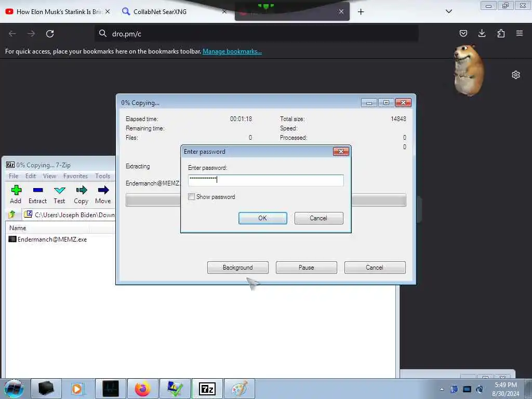Open Firefox from the taskbar
This screenshot has width=532, height=399.
tap(143, 389)
